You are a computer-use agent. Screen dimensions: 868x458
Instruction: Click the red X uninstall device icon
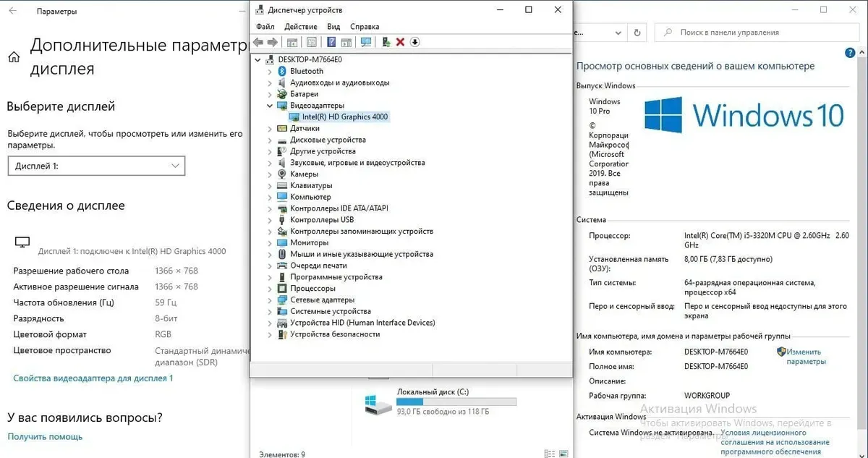point(400,42)
